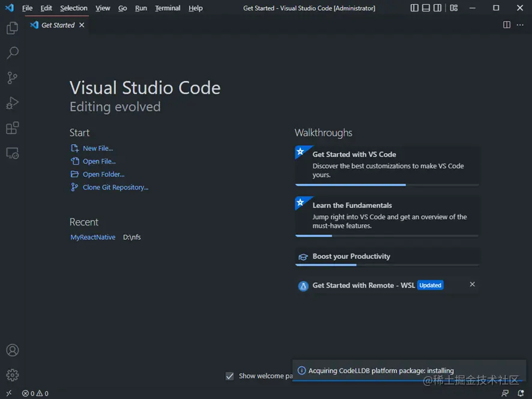Select the Get Started tab
This screenshot has width=532, height=399.
(x=58, y=25)
